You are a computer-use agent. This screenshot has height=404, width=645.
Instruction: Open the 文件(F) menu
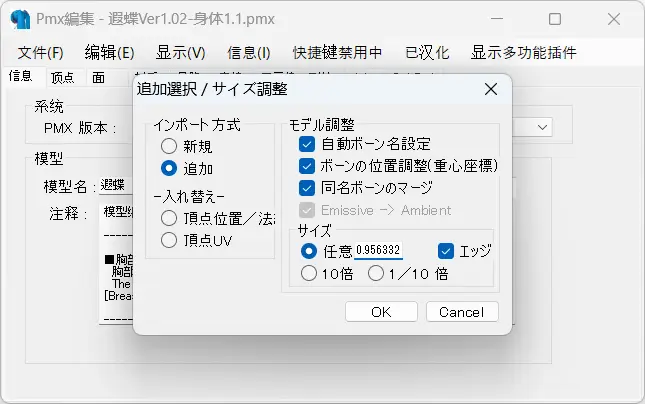40,53
